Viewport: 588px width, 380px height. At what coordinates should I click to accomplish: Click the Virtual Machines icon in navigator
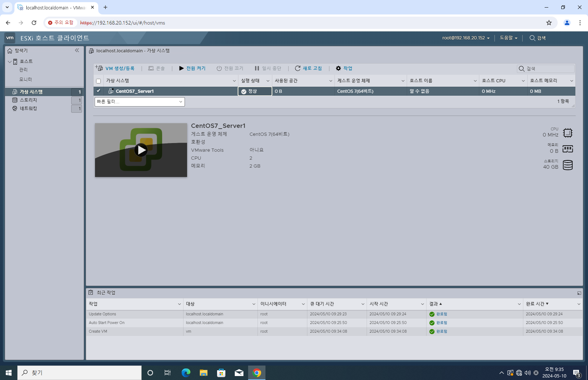(15, 92)
